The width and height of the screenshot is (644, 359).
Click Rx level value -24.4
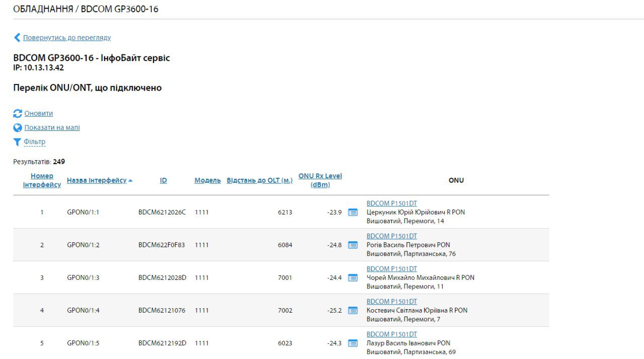pyautogui.click(x=334, y=278)
